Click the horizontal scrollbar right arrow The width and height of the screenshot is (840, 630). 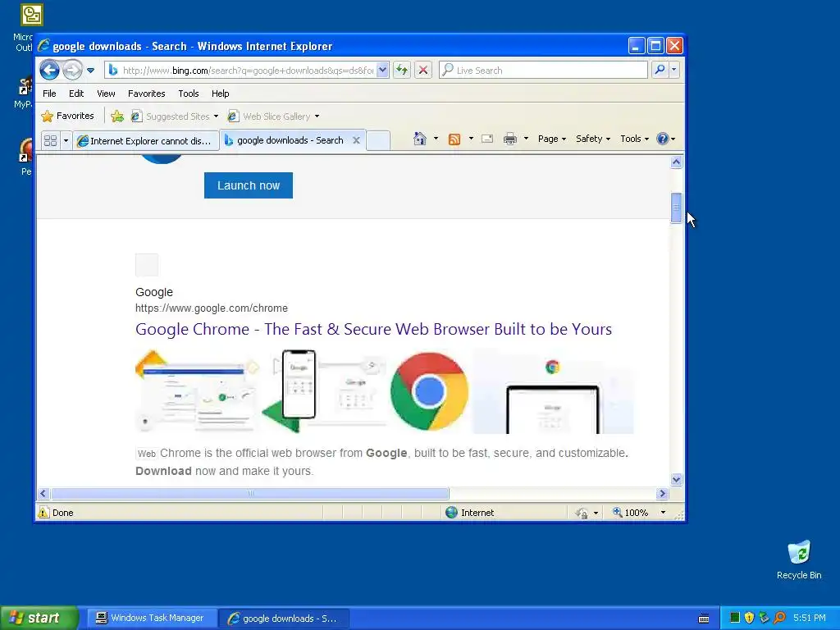point(662,493)
